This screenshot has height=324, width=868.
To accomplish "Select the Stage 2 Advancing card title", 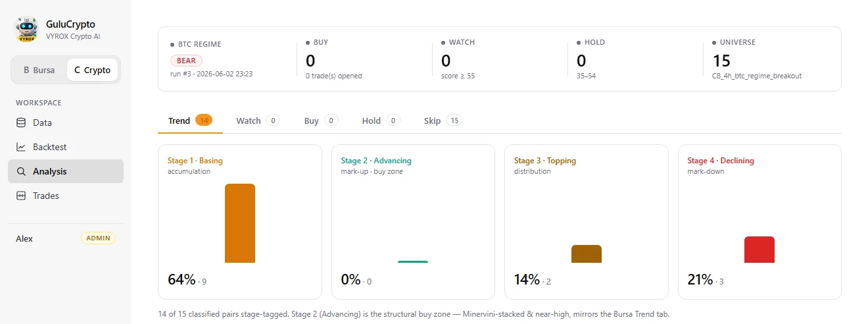I will coord(376,161).
